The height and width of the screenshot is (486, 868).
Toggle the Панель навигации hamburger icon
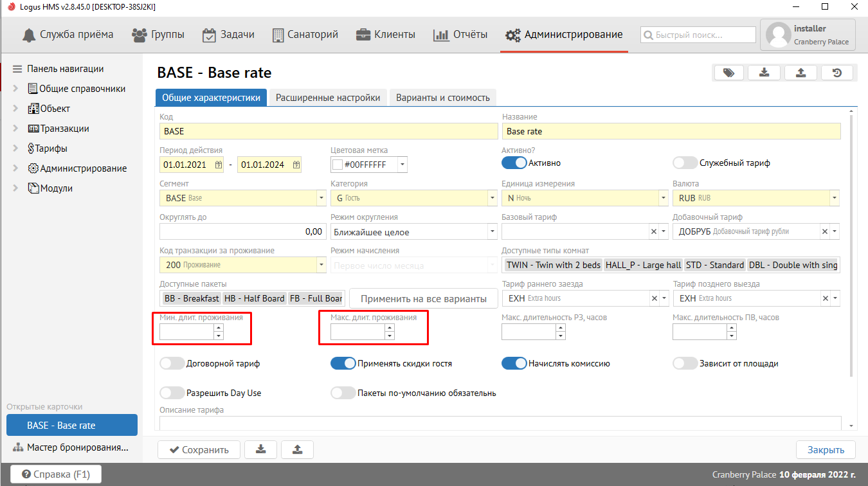pos(17,69)
